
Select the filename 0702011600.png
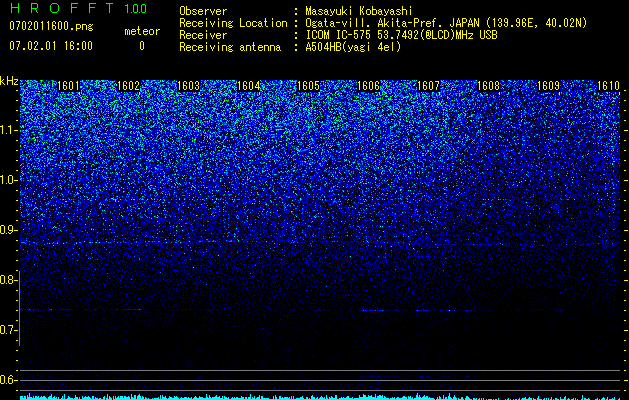pos(51,26)
